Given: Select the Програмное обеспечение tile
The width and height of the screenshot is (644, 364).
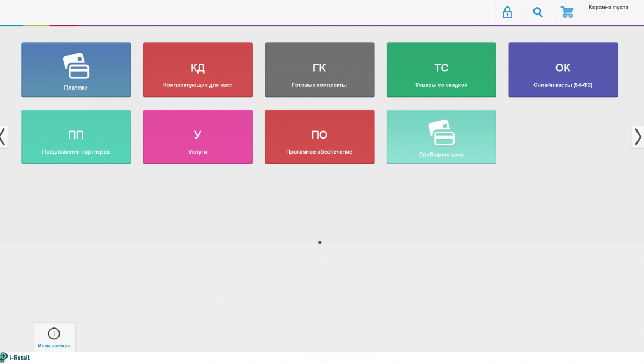Looking at the screenshot, I should point(319,137).
